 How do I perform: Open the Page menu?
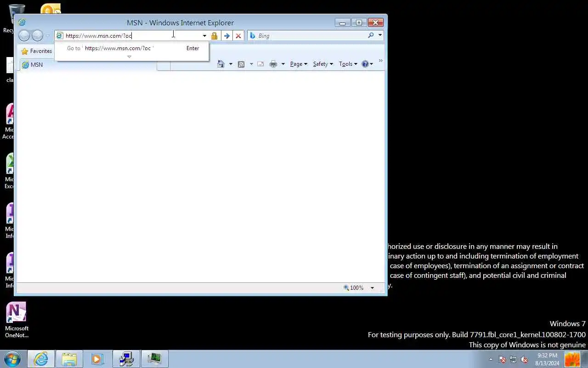[299, 64]
